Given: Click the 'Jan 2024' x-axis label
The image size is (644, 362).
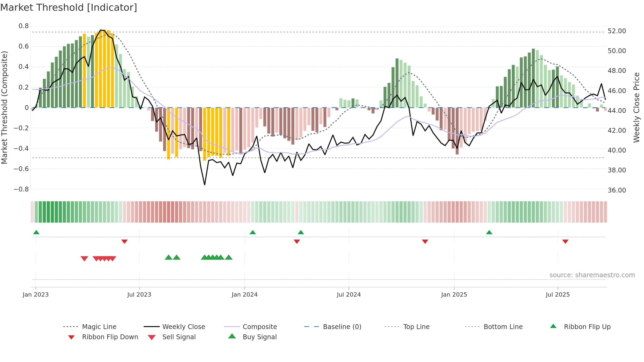Looking at the screenshot, I should pyautogui.click(x=245, y=295).
